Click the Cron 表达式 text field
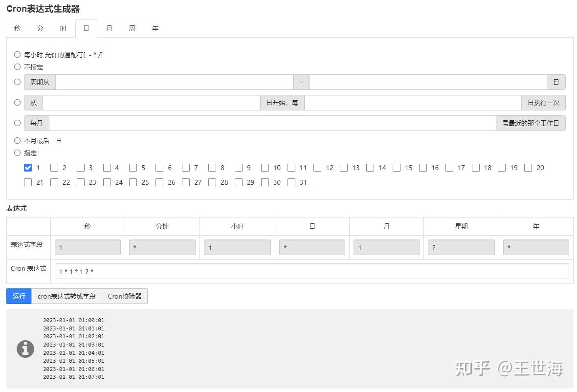The image size is (577, 392). (312, 271)
